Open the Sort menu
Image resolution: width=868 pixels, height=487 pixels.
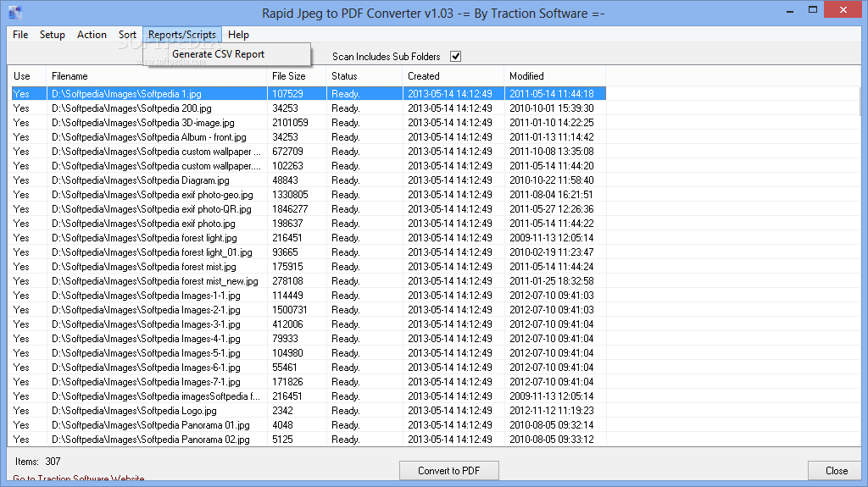[127, 35]
